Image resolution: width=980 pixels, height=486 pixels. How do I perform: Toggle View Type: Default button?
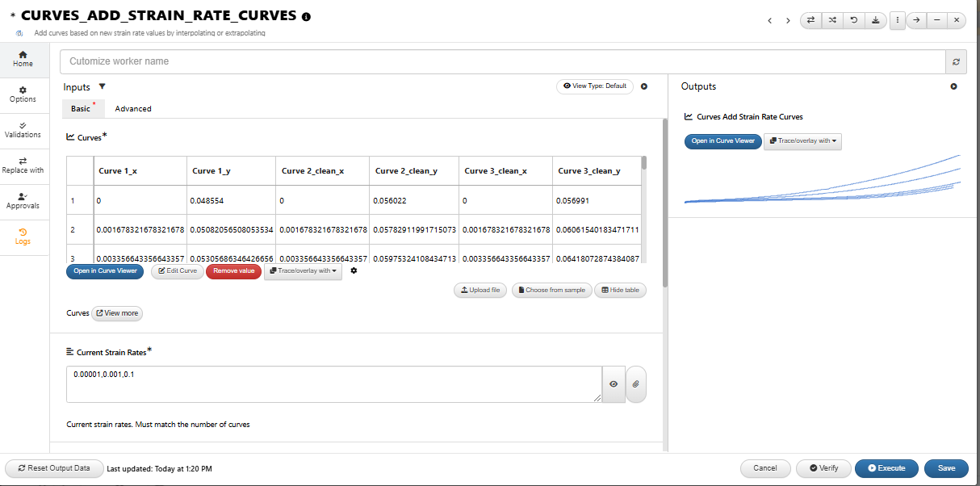tap(595, 86)
